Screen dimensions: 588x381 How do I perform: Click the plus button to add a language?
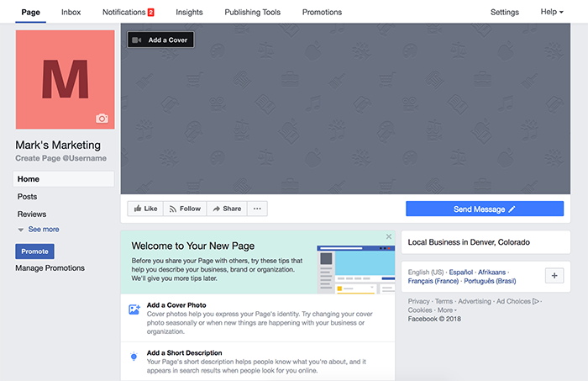coord(554,276)
